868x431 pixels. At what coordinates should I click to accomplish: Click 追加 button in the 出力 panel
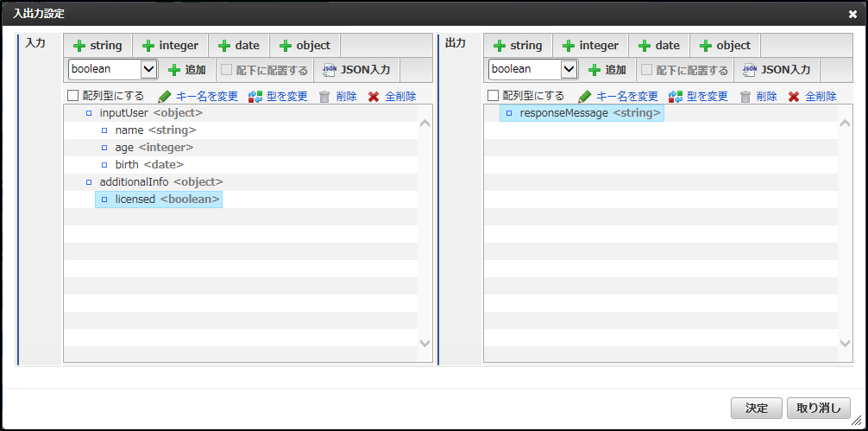607,70
